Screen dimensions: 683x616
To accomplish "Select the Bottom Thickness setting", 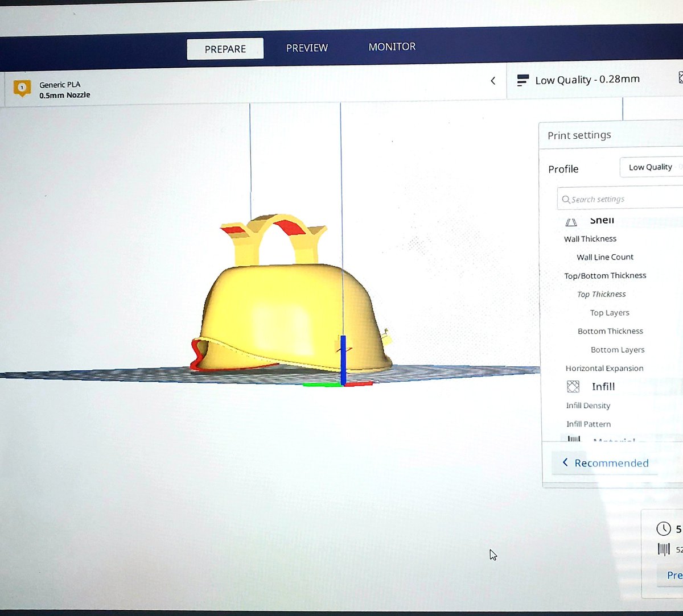I will click(x=610, y=331).
